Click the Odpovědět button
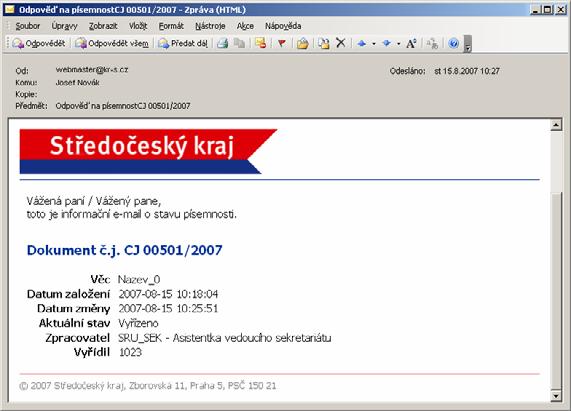This screenshot has width=571, height=411. pos(39,43)
